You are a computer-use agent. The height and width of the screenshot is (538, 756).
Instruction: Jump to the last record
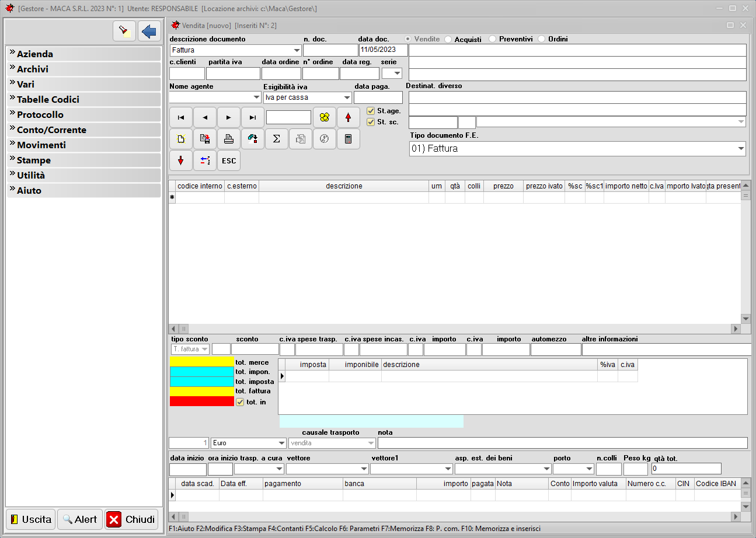pos(253,117)
